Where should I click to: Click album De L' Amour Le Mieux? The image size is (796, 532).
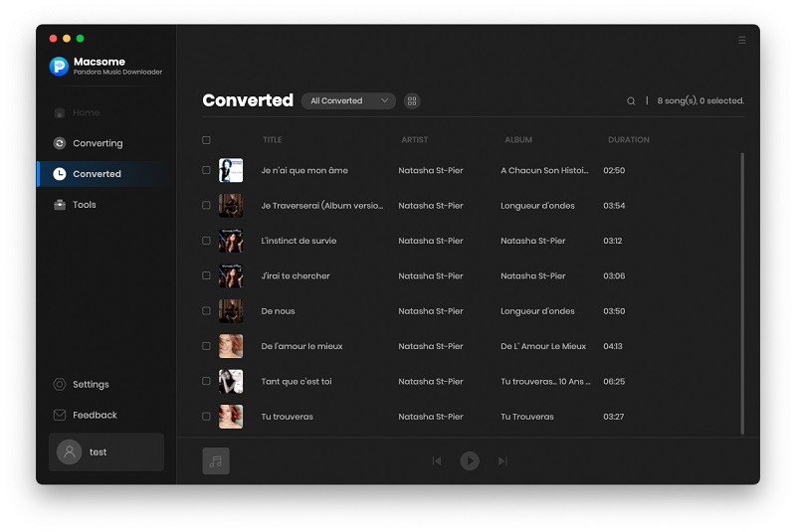tap(543, 346)
